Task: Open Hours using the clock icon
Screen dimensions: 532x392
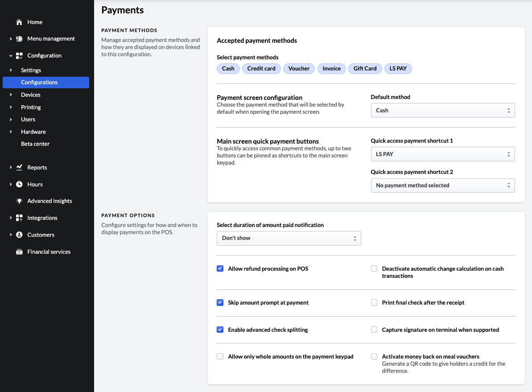Action: point(20,184)
